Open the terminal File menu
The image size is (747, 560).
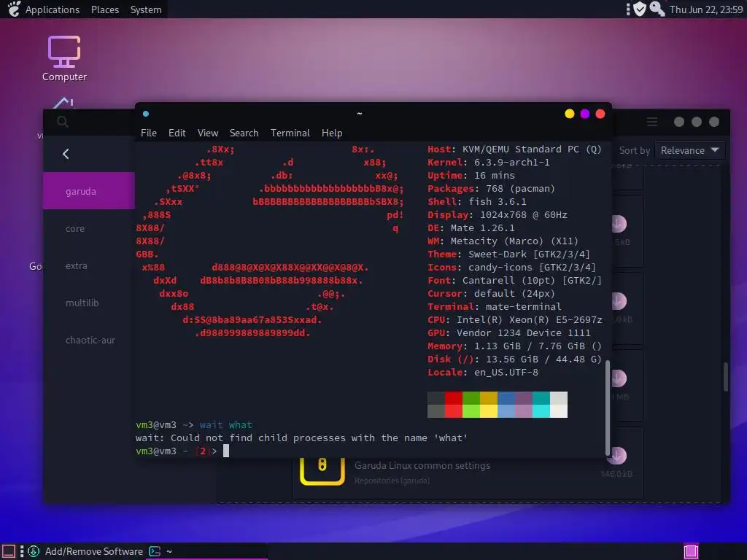[149, 133]
